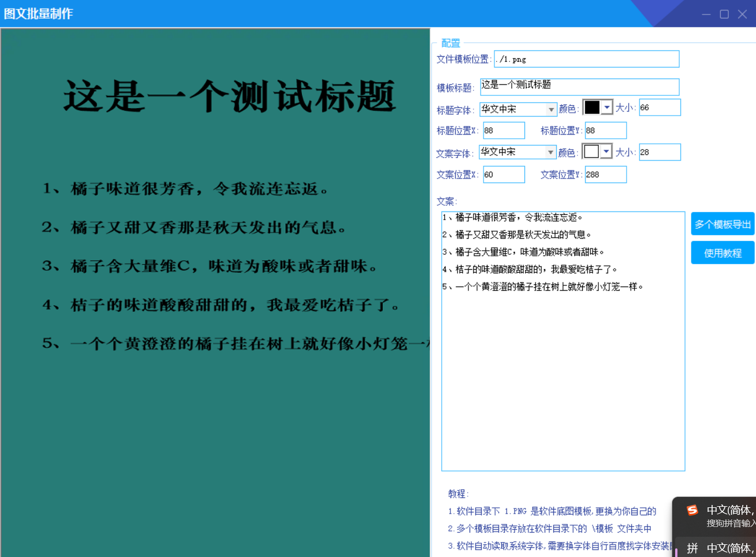Screen dimensions: 756x557
Task: Edit 文案 font size field showing 28
Action: [660, 152]
